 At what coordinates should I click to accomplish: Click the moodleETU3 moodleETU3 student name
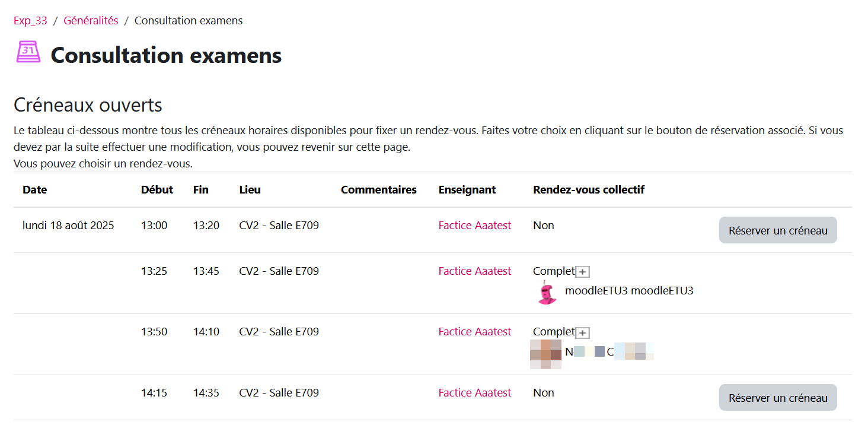[x=629, y=291]
